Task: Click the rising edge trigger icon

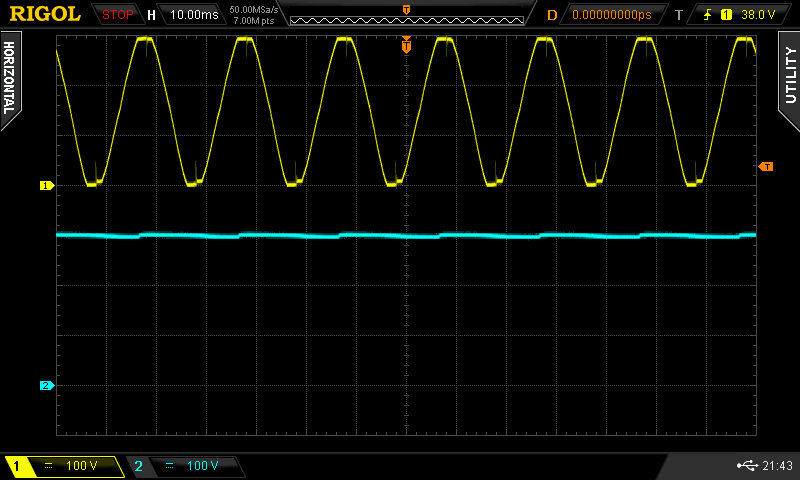Action: pyautogui.click(x=707, y=15)
